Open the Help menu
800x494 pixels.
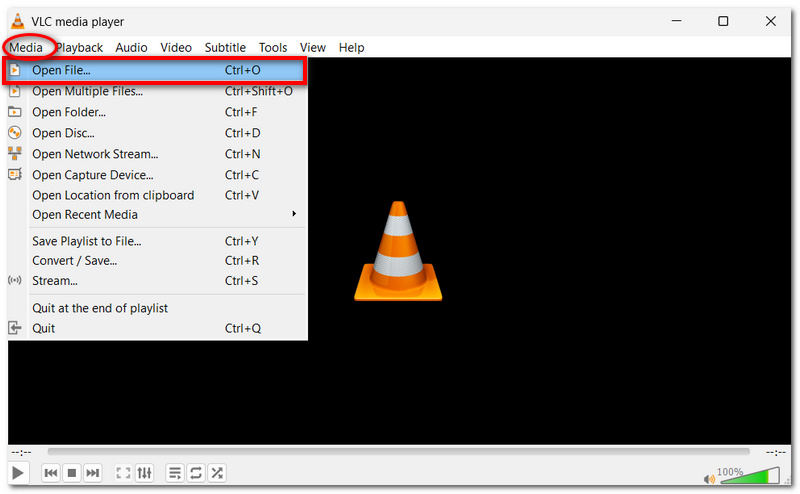[352, 47]
